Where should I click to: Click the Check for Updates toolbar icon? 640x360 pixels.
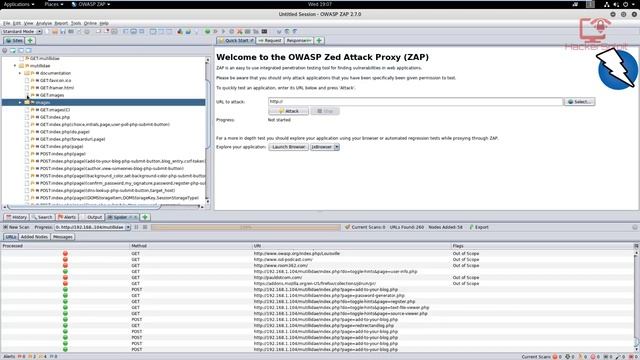click(188, 31)
